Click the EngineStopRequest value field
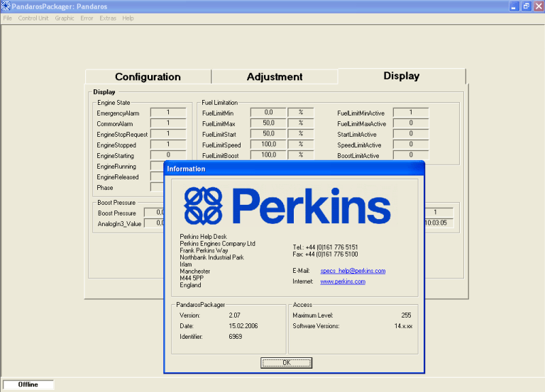 (168, 134)
